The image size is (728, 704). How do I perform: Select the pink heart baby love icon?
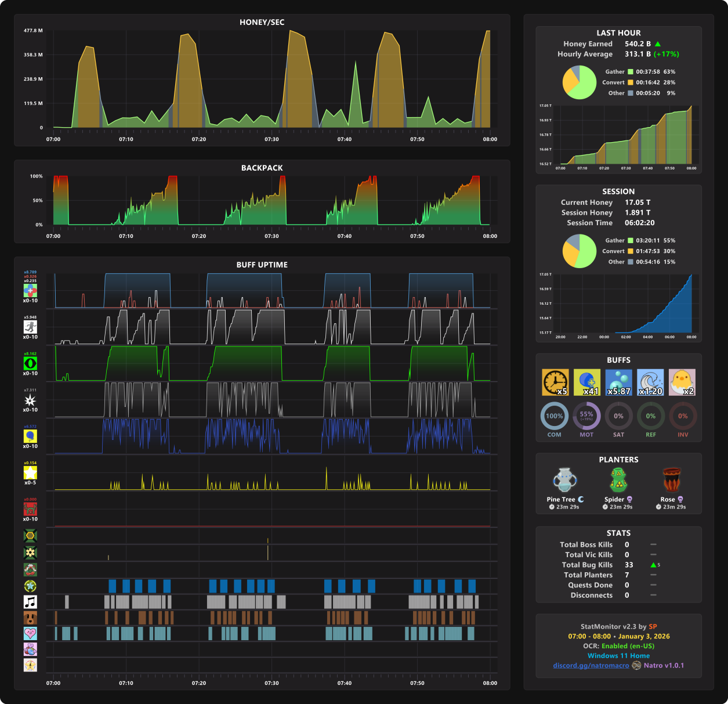(30, 633)
